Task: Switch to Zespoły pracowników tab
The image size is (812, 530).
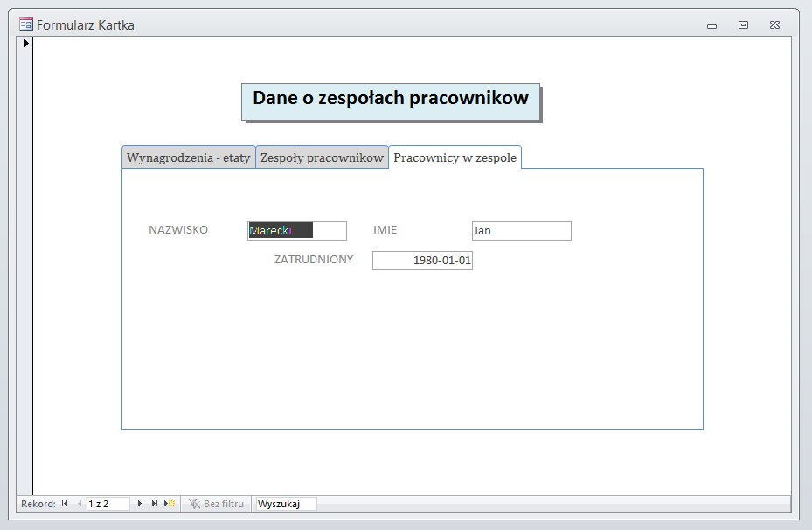Action: click(322, 157)
